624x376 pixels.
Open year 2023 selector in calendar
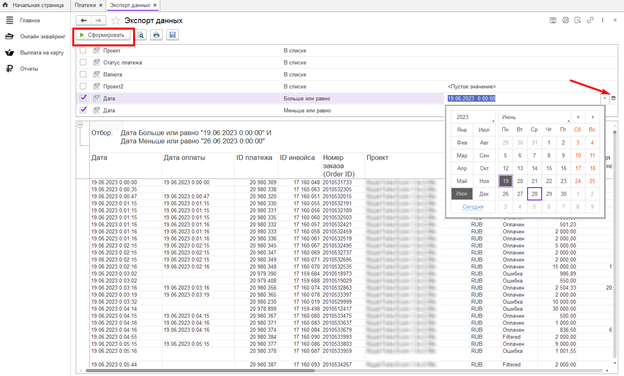click(473, 117)
